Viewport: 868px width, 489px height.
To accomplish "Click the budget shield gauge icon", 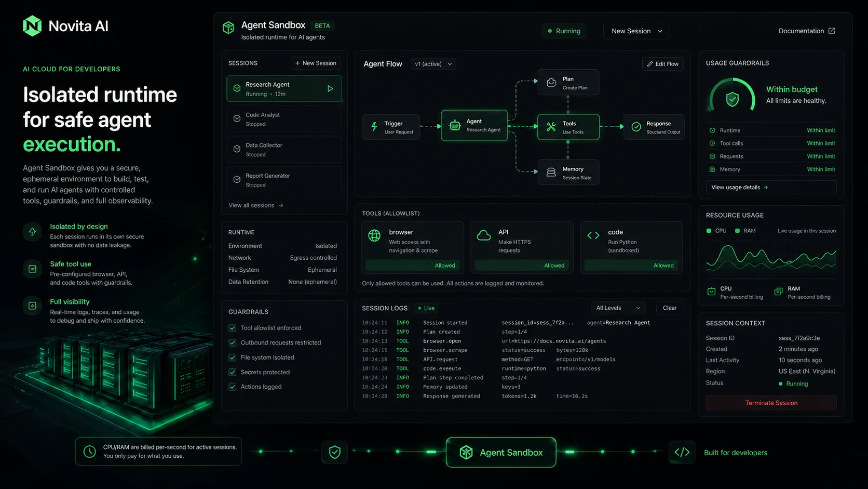I will (733, 99).
